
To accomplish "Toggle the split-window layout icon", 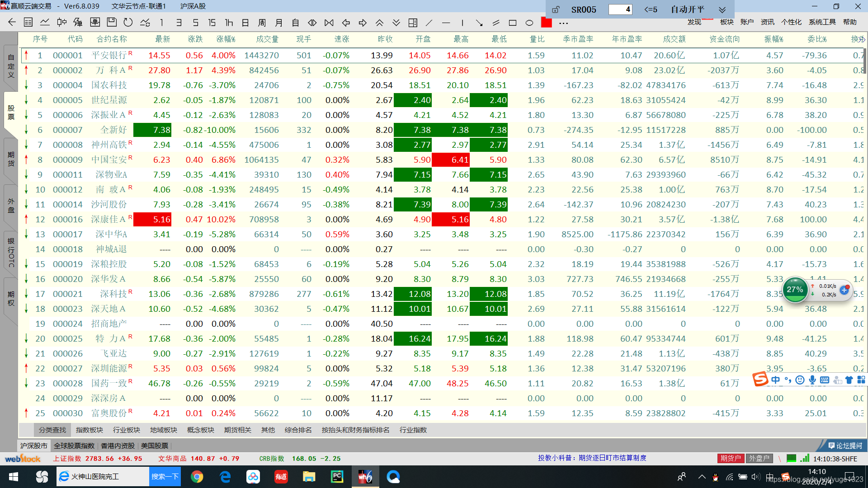I will point(413,23).
